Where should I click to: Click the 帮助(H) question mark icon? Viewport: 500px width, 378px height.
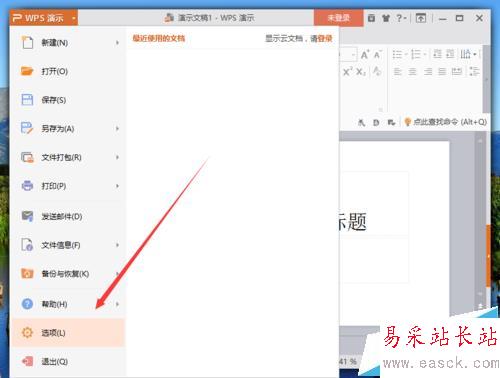27,304
